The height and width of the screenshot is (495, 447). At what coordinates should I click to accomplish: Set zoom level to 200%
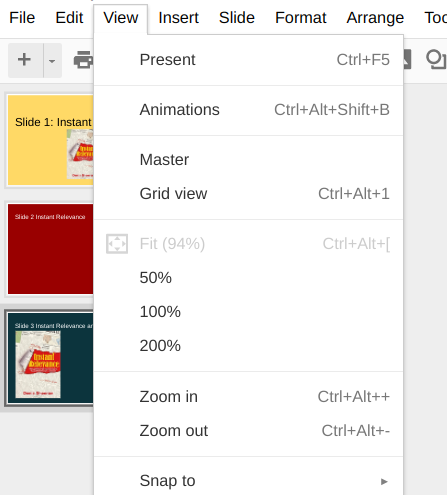[x=248, y=346]
